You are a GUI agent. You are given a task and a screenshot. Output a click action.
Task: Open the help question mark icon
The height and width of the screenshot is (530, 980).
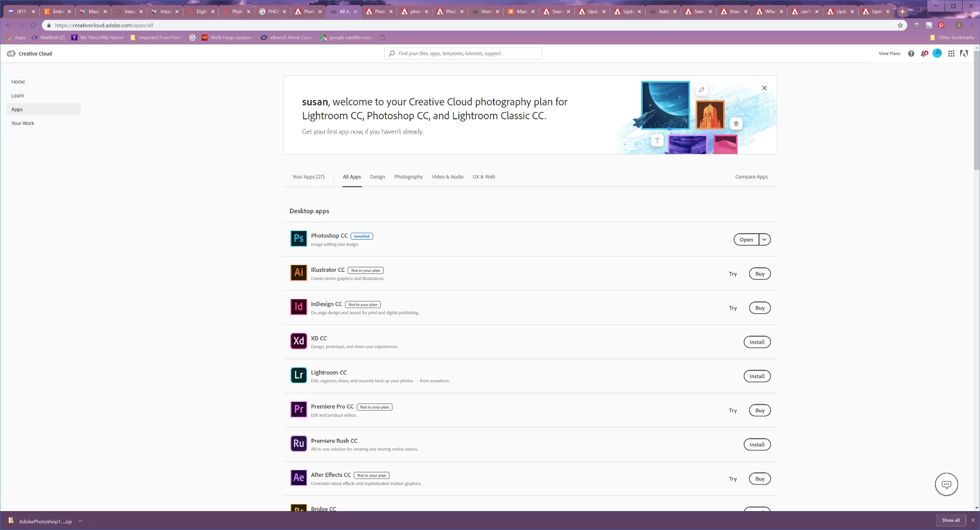[911, 54]
